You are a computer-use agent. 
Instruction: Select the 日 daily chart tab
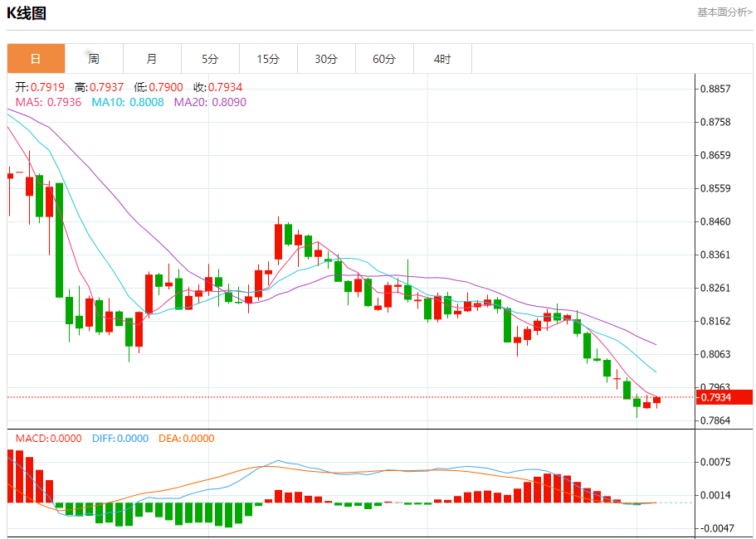(x=37, y=59)
